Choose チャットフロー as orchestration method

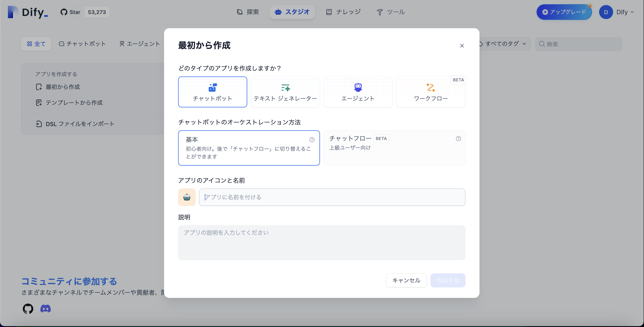click(394, 148)
